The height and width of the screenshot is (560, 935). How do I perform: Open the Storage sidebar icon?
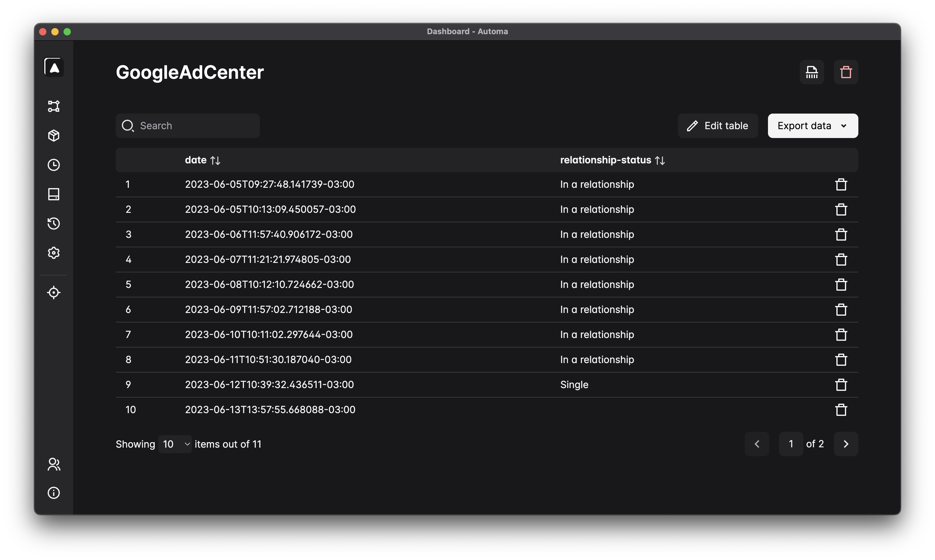(54, 194)
